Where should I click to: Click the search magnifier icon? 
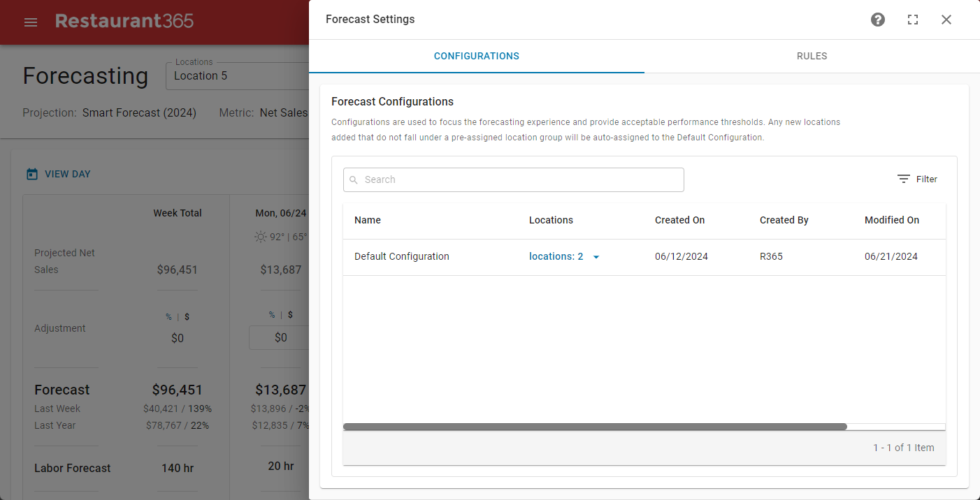click(354, 180)
